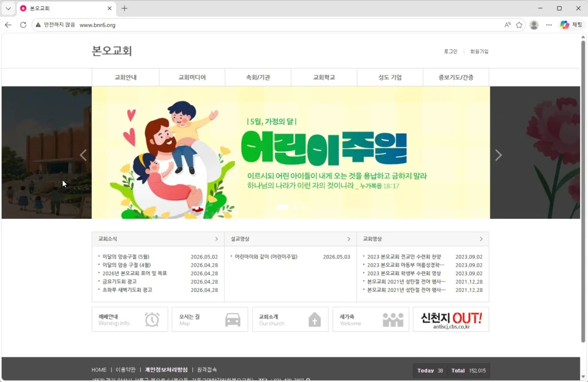The image size is (588, 382).
Task: Open video 2023 본오교회 전교인 수련회 찬양
Action: pyautogui.click(x=404, y=257)
